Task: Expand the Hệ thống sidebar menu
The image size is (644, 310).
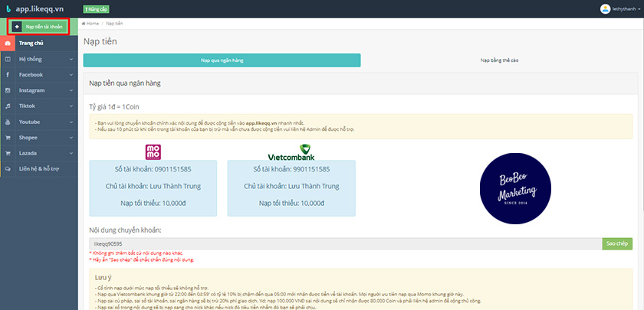Action: pyautogui.click(x=38, y=59)
